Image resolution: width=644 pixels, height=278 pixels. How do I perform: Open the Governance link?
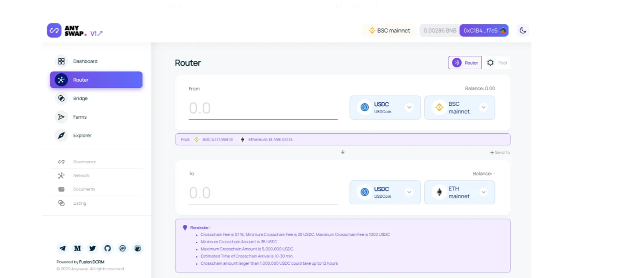click(85, 162)
